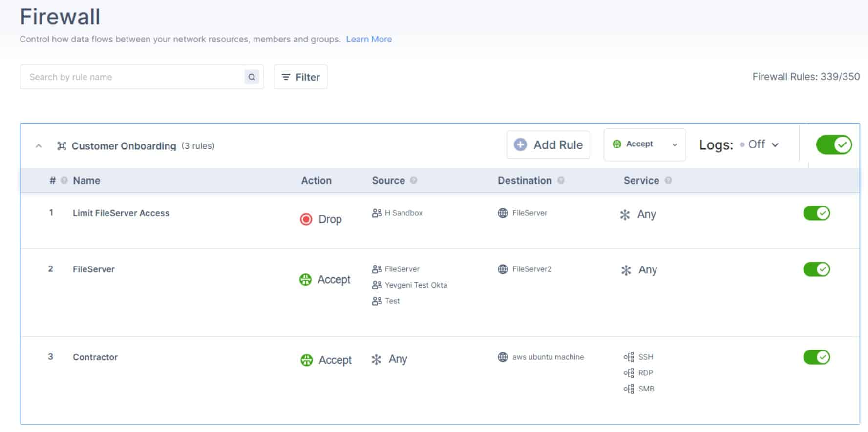This screenshot has height=432, width=868.
Task: Disable the Contractor rule toggle
Action: [x=817, y=357]
